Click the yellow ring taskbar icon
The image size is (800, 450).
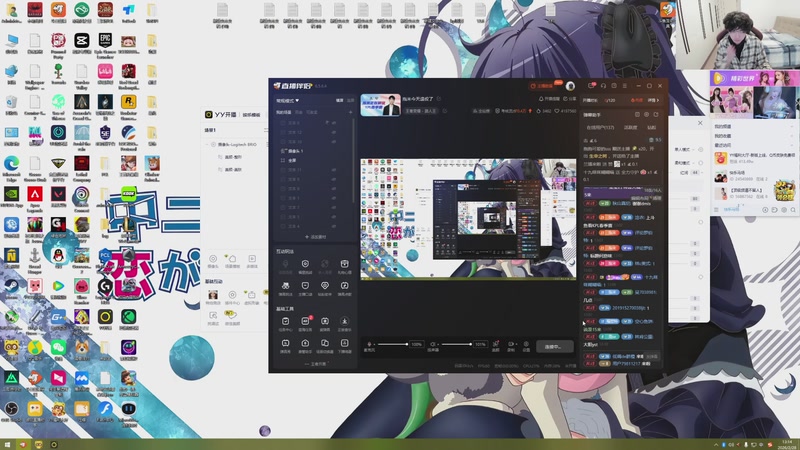[x=54, y=444]
